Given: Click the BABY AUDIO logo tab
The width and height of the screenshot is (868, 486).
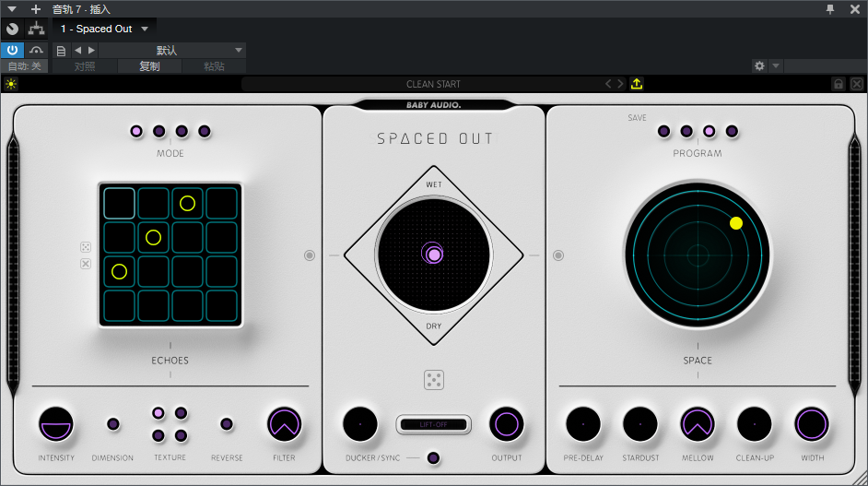Looking at the screenshot, I should (433, 105).
